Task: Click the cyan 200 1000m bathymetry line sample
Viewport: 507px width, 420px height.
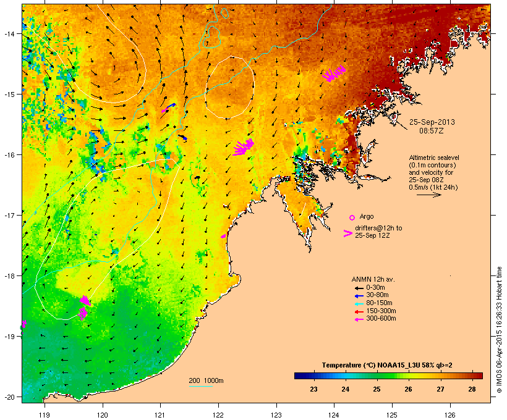Action: pyautogui.click(x=200, y=386)
